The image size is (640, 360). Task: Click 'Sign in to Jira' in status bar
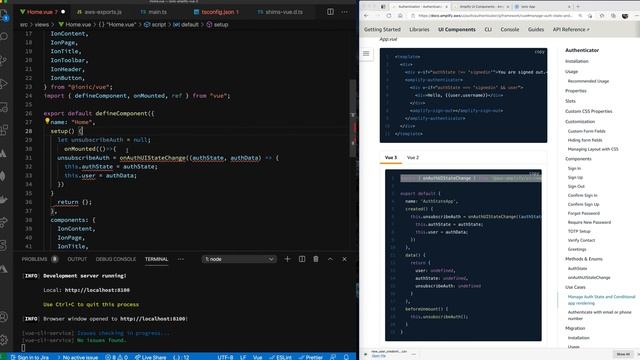(x=29, y=357)
